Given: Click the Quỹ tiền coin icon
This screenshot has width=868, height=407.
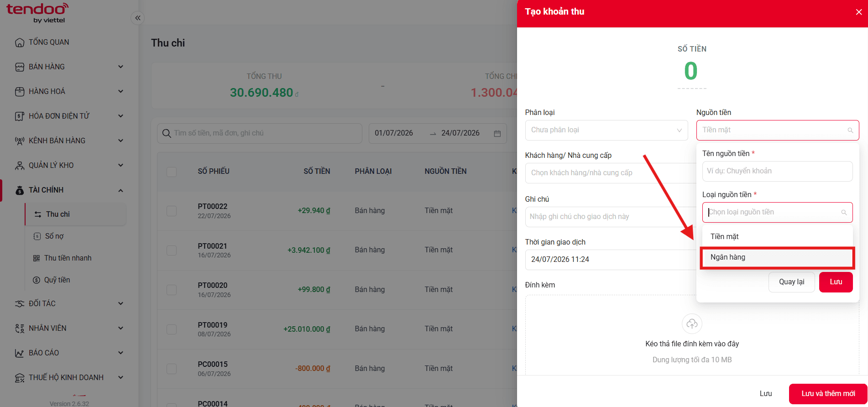Looking at the screenshot, I should (37, 280).
